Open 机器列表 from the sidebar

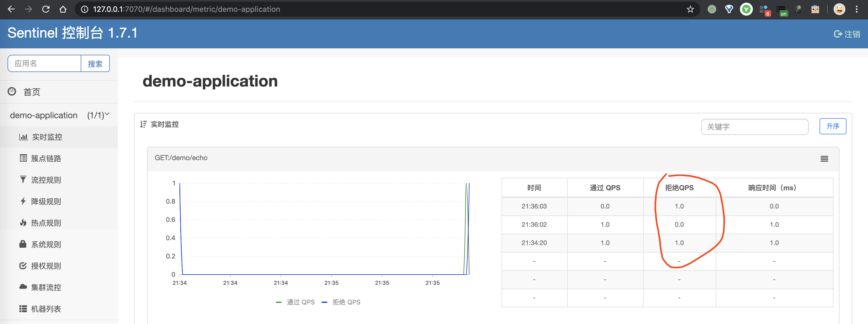click(23, 308)
